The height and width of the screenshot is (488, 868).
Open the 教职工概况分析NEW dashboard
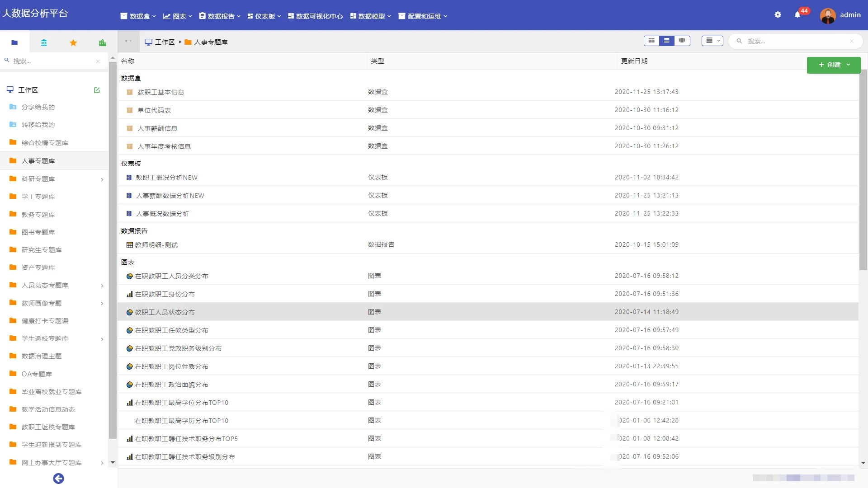[166, 178]
